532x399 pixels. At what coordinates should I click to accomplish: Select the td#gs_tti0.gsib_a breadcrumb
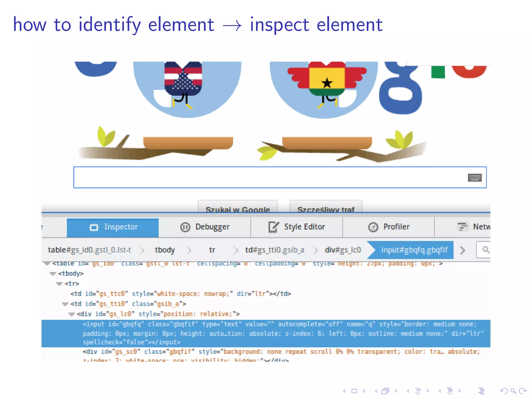[275, 250]
